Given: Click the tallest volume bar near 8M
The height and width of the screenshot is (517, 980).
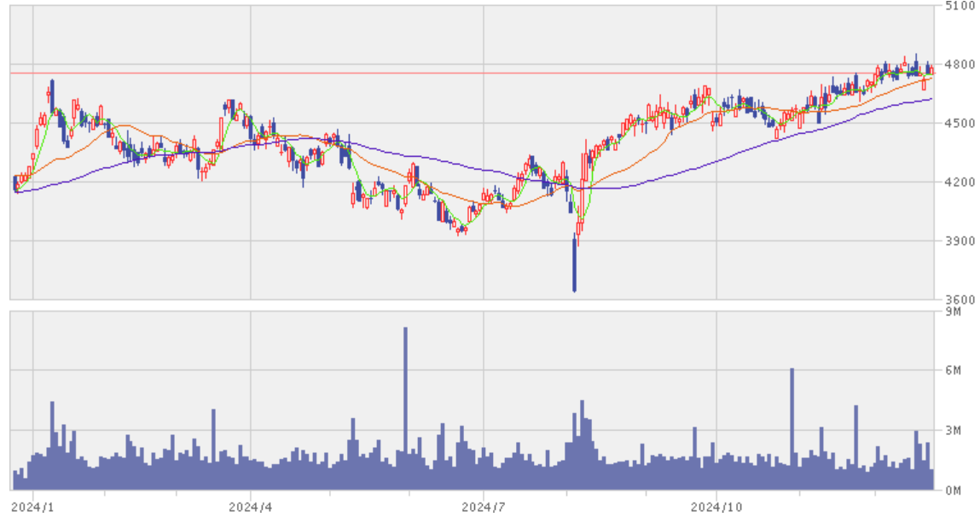Looking at the screenshot, I should click(406, 408).
